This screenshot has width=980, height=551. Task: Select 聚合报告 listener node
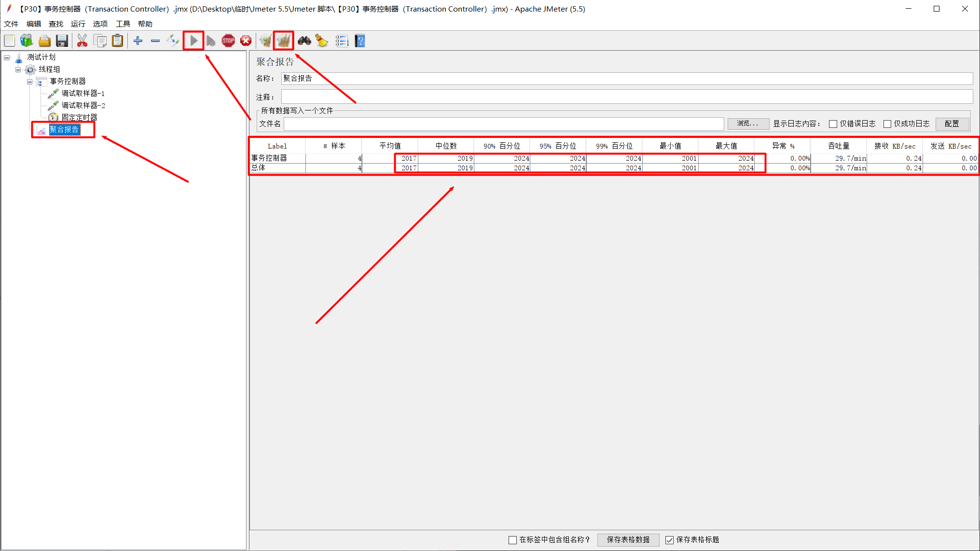65,130
